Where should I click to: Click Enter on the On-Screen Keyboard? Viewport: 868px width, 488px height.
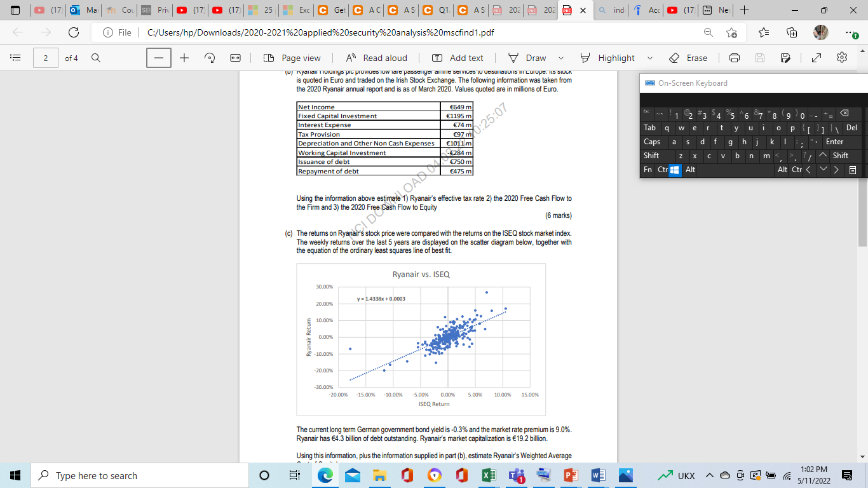click(834, 142)
